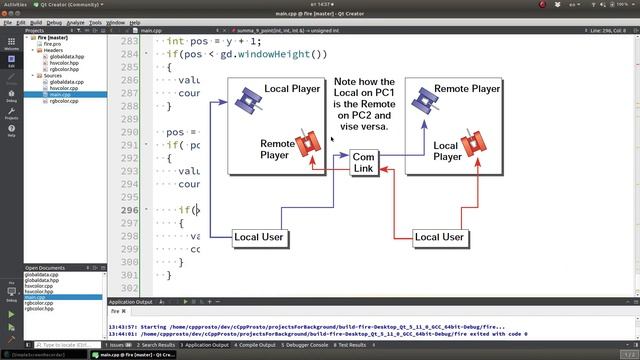Re-run application from Application Output toolbar

point(185,302)
